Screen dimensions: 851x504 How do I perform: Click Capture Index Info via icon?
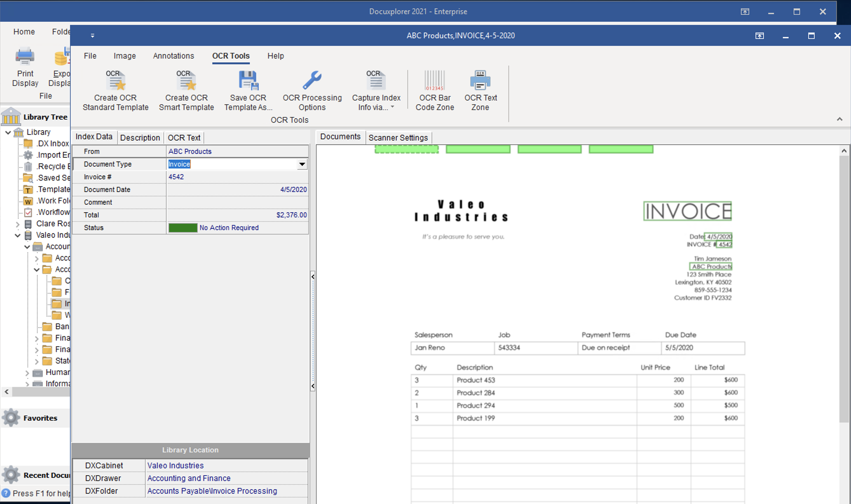pos(376,81)
